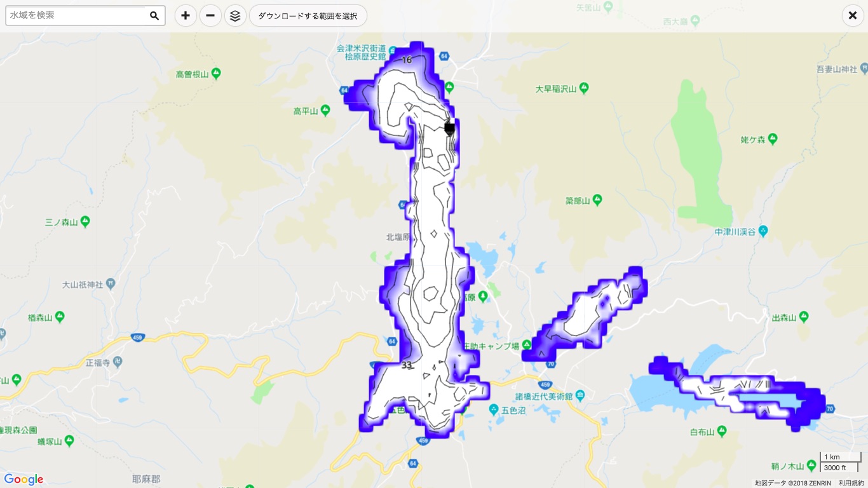Click the 出森山 mountain marker
Viewport: 868px width, 488px height.
(804, 316)
